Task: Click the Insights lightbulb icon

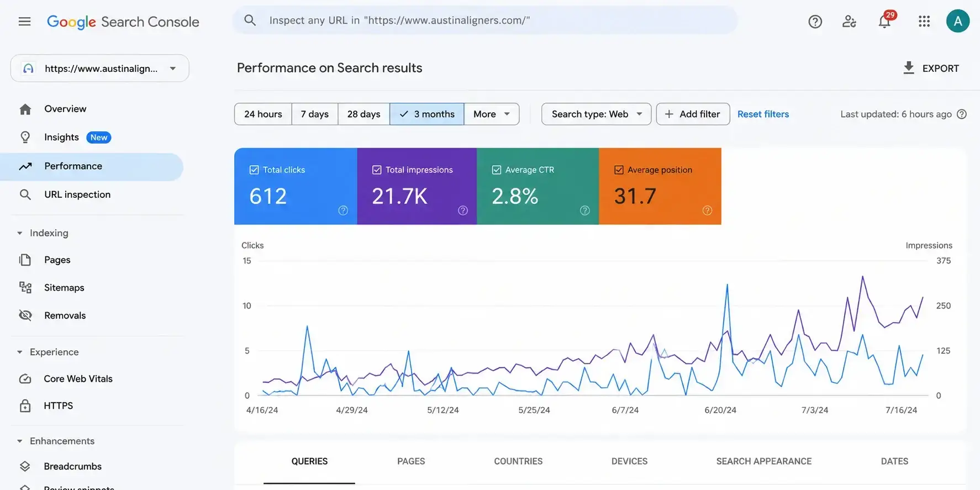Action: click(x=25, y=137)
